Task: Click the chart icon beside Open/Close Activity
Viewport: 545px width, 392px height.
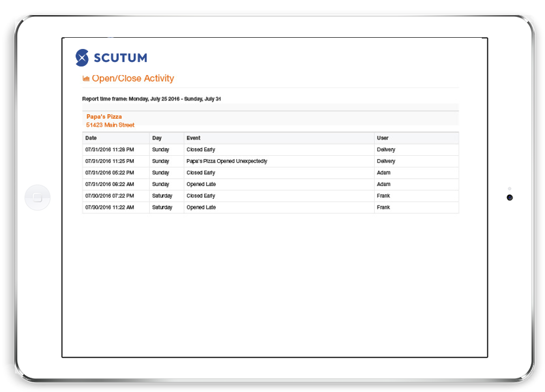Action: point(85,79)
